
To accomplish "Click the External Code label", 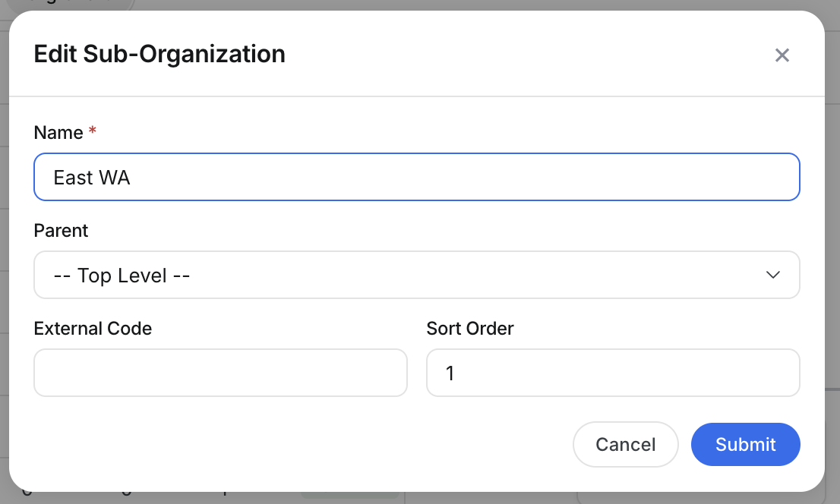I will pyautogui.click(x=92, y=328).
